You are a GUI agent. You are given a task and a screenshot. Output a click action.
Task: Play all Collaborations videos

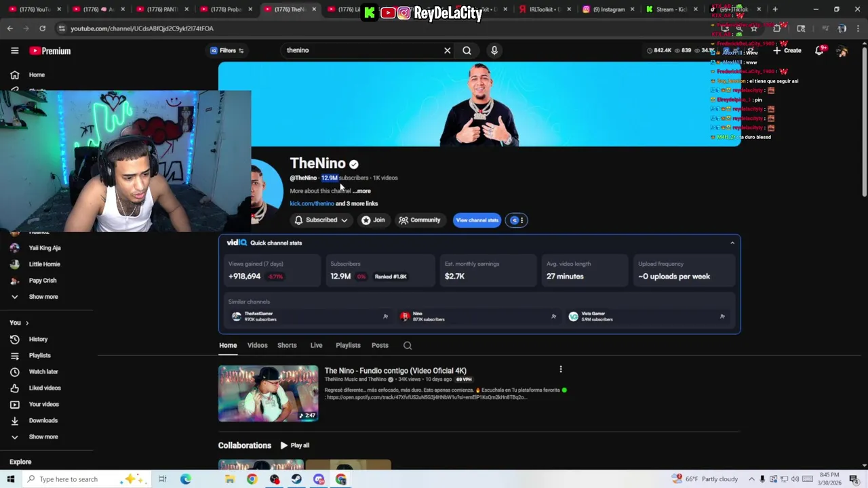point(295,445)
